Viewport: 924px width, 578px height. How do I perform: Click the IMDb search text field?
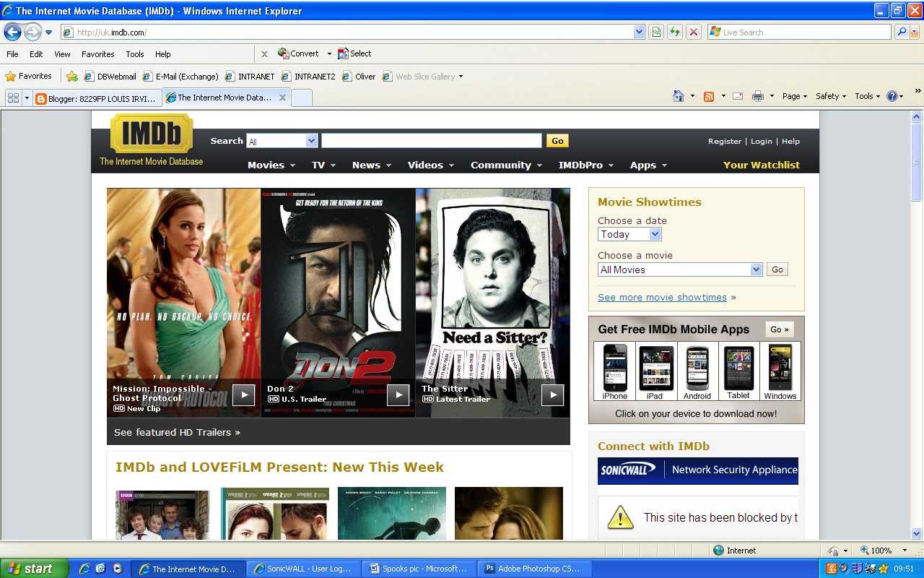(431, 141)
